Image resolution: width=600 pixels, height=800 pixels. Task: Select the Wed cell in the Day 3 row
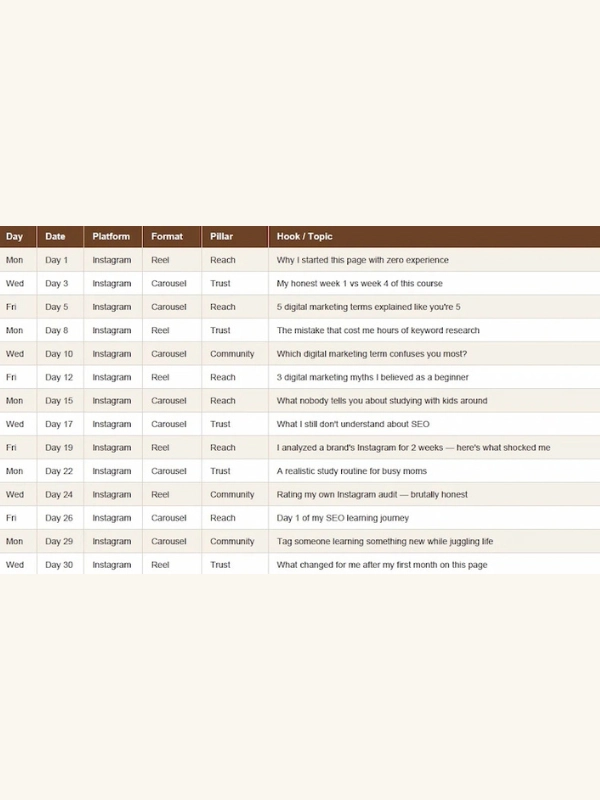(18, 283)
